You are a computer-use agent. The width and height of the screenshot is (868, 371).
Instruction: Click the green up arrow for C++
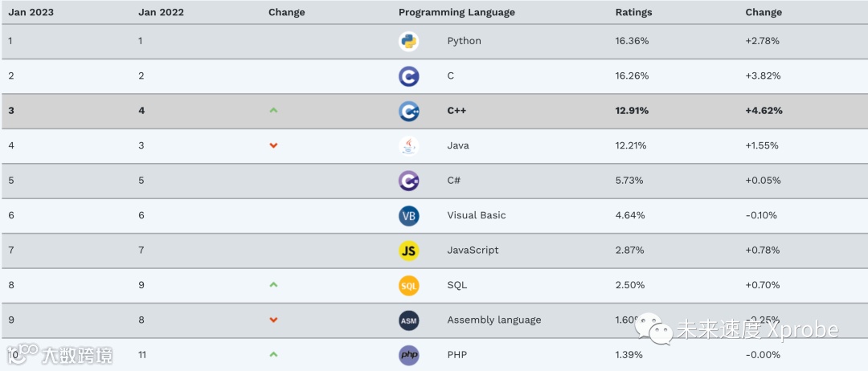tap(273, 111)
